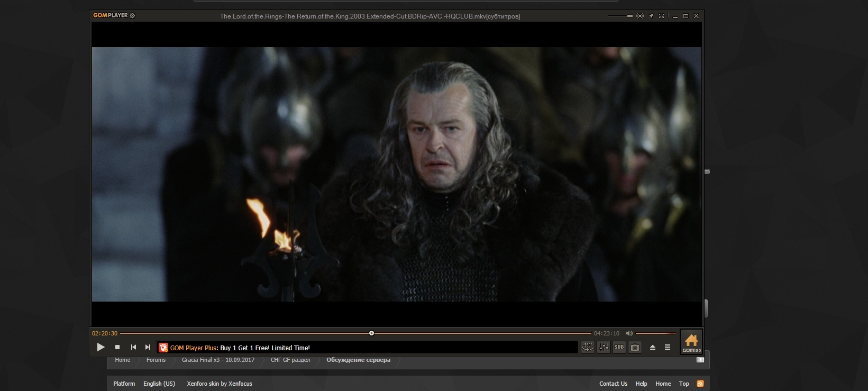Click Top link in forum footer
This screenshot has height=391, width=868.
point(684,384)
